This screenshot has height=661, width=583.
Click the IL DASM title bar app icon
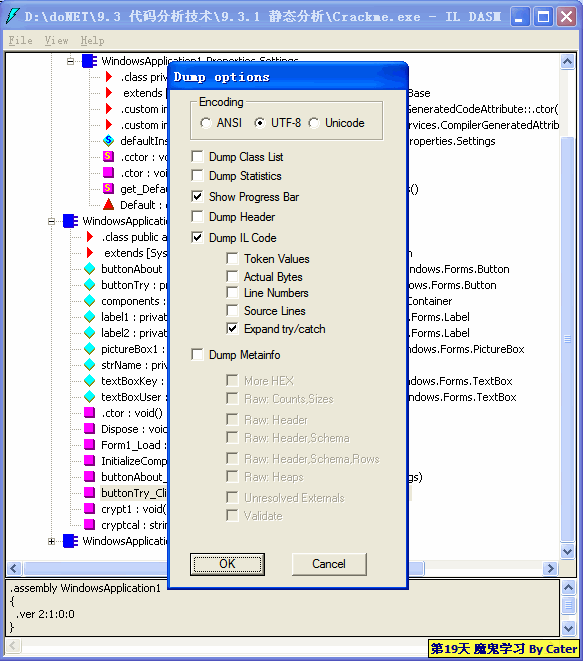tap(13, 16)
